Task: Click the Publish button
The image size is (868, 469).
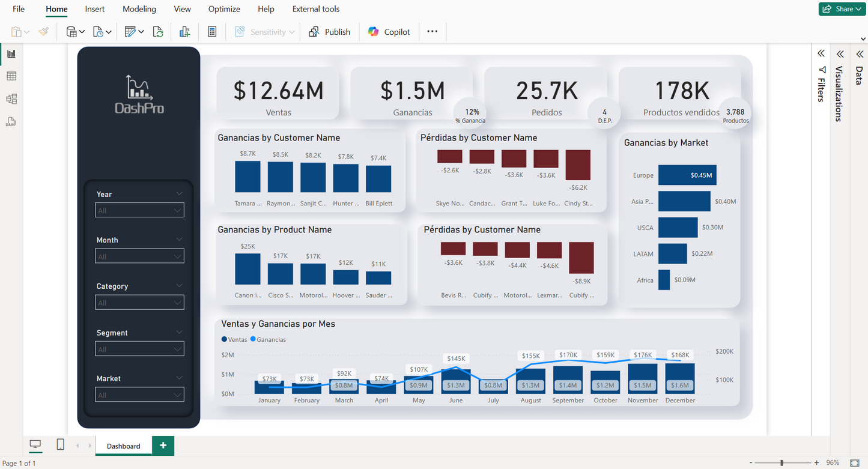Action: pos(329,32)
